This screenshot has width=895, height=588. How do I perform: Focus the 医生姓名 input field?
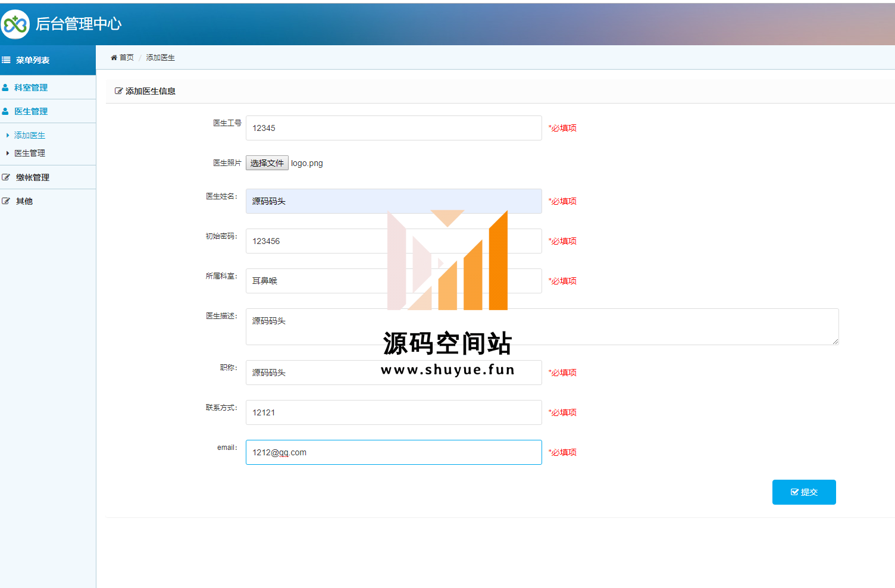pos(394,201)
